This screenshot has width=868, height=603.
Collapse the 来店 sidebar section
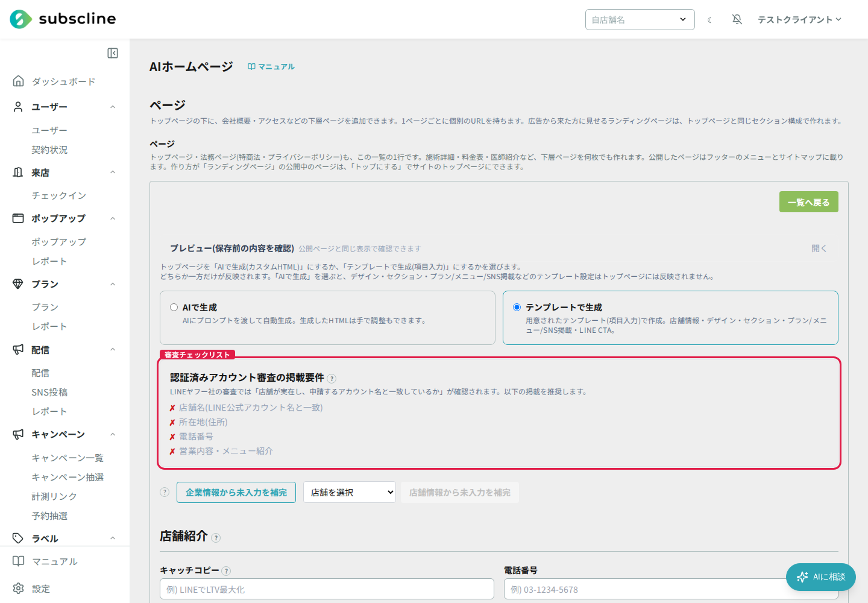pos(113,172)
